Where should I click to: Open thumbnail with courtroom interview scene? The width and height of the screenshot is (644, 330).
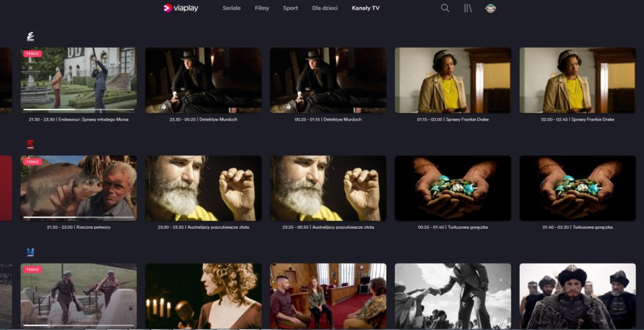(x=328, y=295)
